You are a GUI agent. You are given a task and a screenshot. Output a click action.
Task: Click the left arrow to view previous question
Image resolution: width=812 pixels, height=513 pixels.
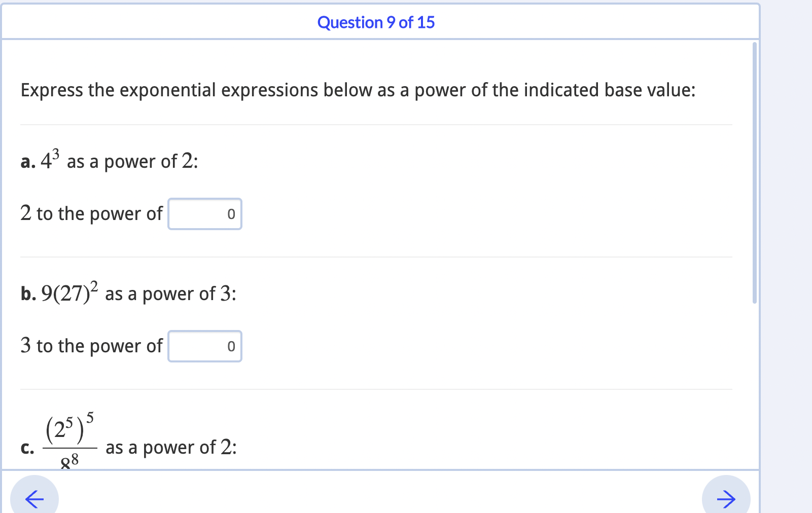[x=33, y=499]
